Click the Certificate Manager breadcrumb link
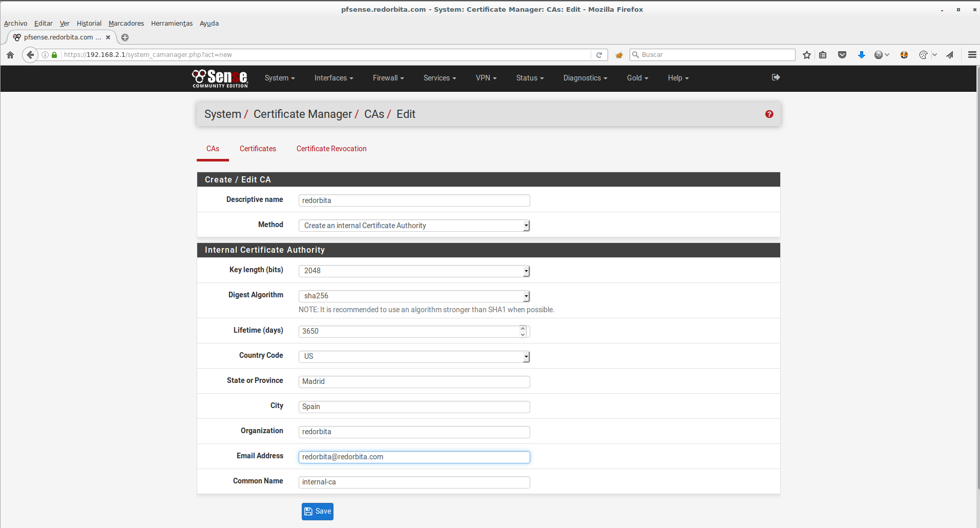980x528 pixels. (x=302, y=114)
